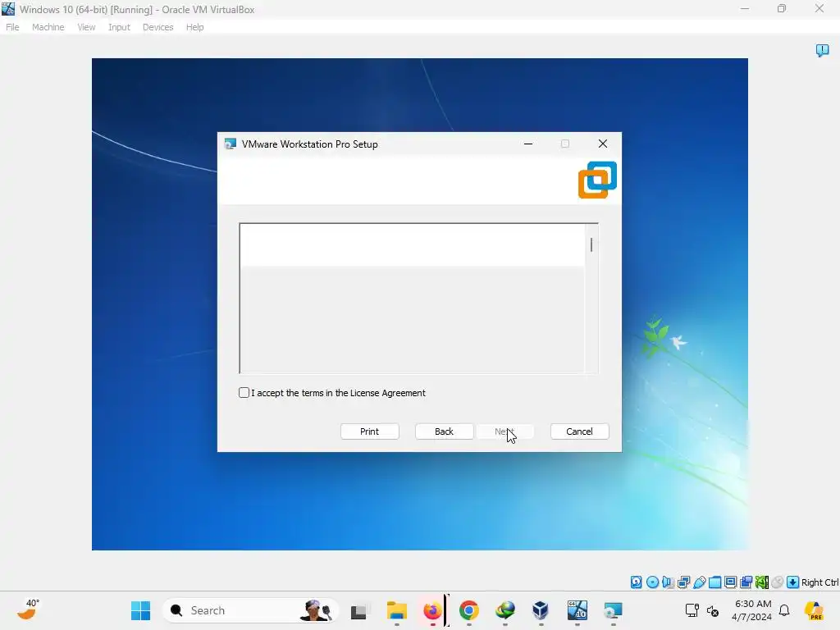The height and width of the screenshot is (630, 840).
Task: Minimize the VMware Workstation Pro Setup dialog
Action: click(528, 144)
